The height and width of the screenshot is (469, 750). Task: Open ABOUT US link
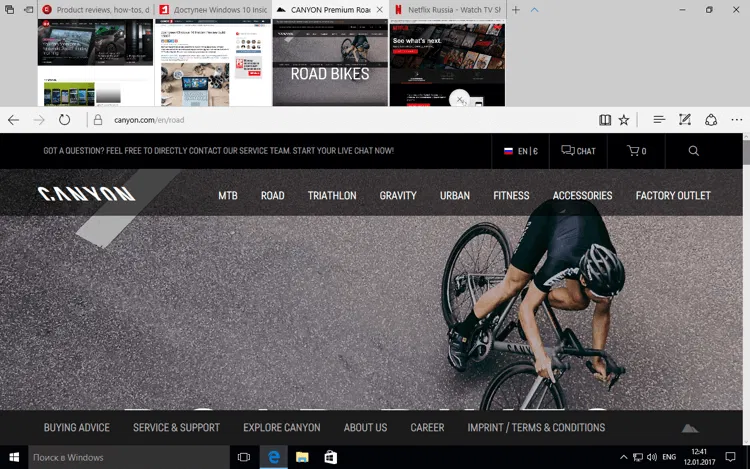pyautogui.click(x=365, y=427)
